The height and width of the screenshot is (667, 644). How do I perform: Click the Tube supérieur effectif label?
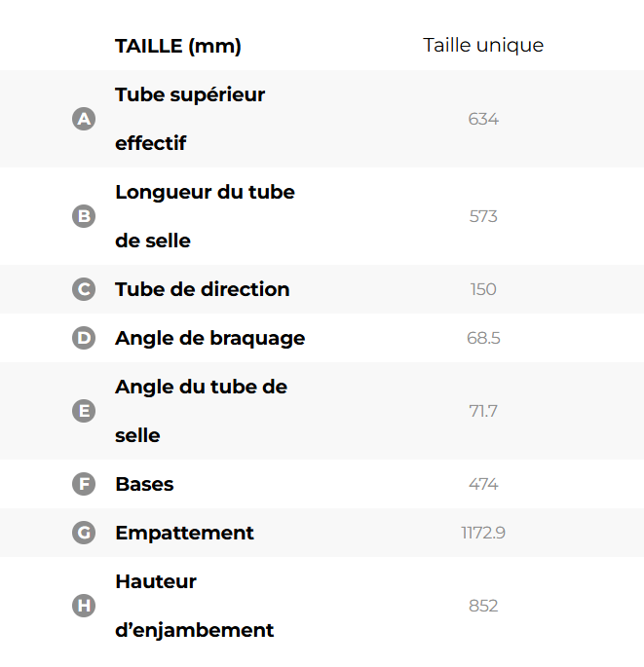pyautogui.click(x=190, y=119)
